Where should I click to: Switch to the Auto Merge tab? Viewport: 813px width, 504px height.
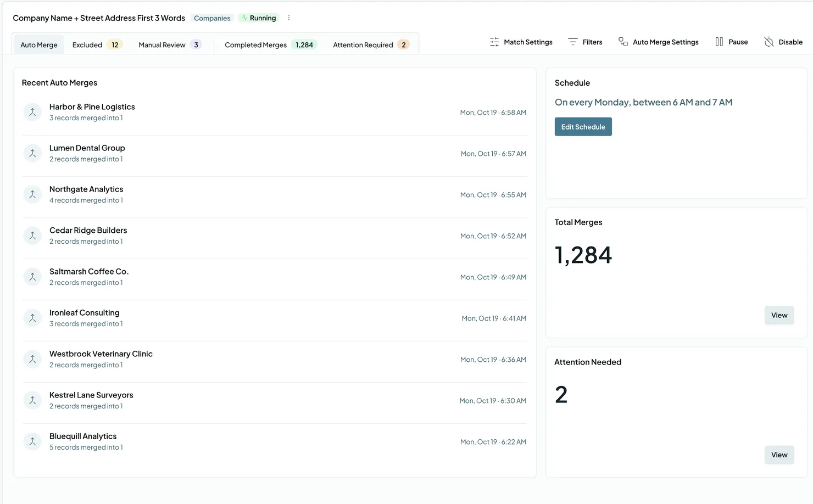click(x=39, y=45)
